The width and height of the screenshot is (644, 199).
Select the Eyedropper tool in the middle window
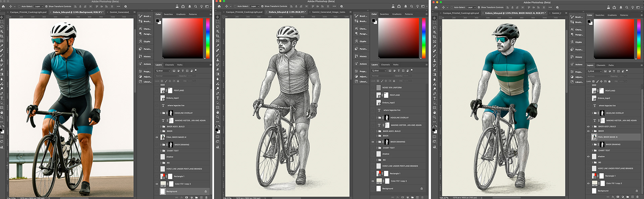(x=218, y=45)
